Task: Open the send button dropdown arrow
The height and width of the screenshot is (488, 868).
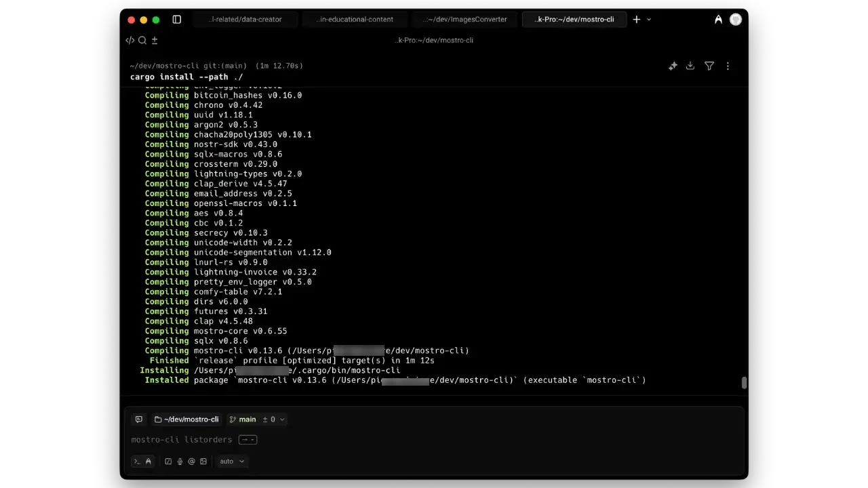Action: click(x=252, y=439)
